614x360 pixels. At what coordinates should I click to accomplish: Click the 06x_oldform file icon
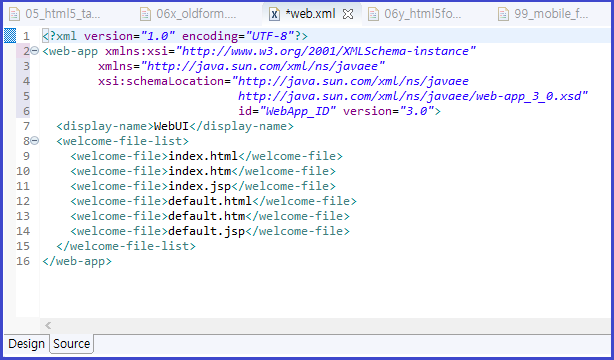[x=145, y=14]
